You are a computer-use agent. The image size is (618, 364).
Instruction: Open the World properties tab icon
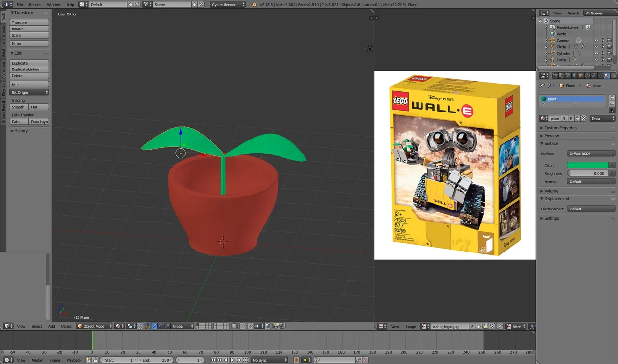574,75
